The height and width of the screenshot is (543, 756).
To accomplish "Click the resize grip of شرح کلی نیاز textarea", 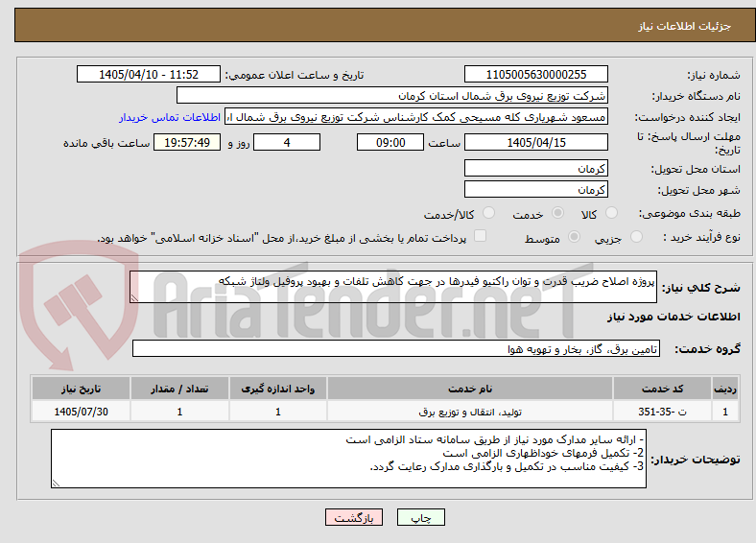I will coord(134,298).
